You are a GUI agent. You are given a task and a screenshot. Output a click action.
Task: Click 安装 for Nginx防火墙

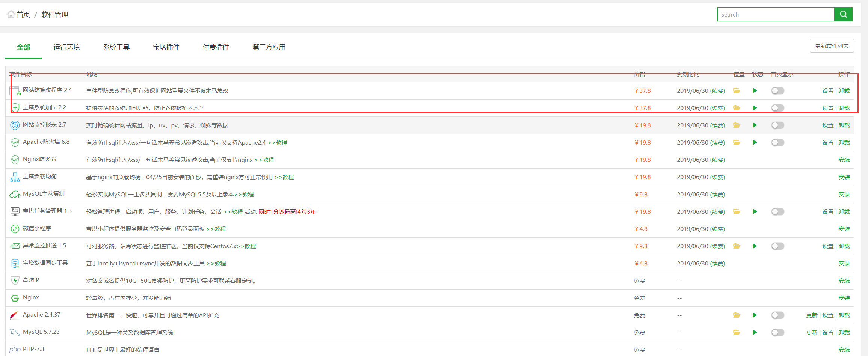pyautogui.click(x=844, y=160)
